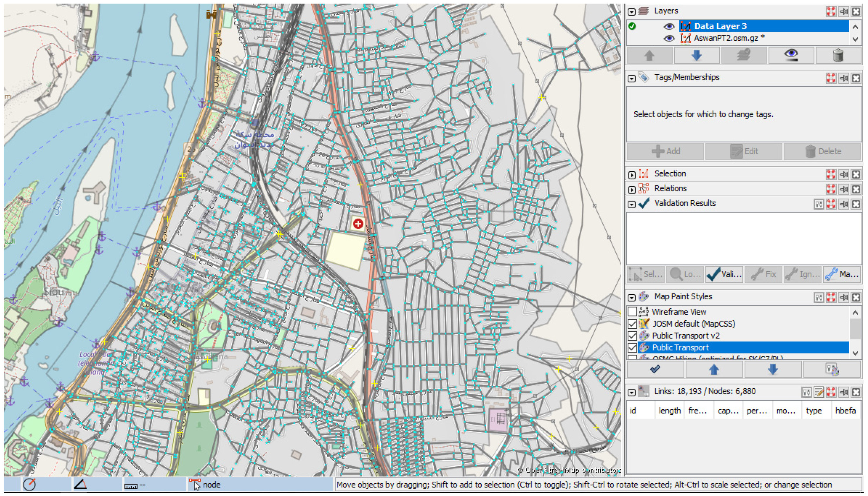Click the Validation button
The height and width of the screenshot is (496, 868).
724,274
